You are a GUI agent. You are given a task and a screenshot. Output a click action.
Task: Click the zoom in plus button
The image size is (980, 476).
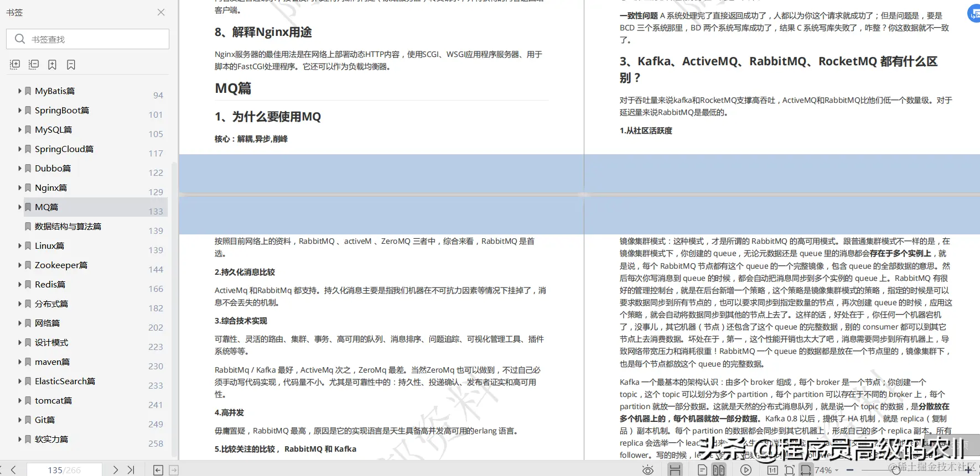[x=968, y=470]
